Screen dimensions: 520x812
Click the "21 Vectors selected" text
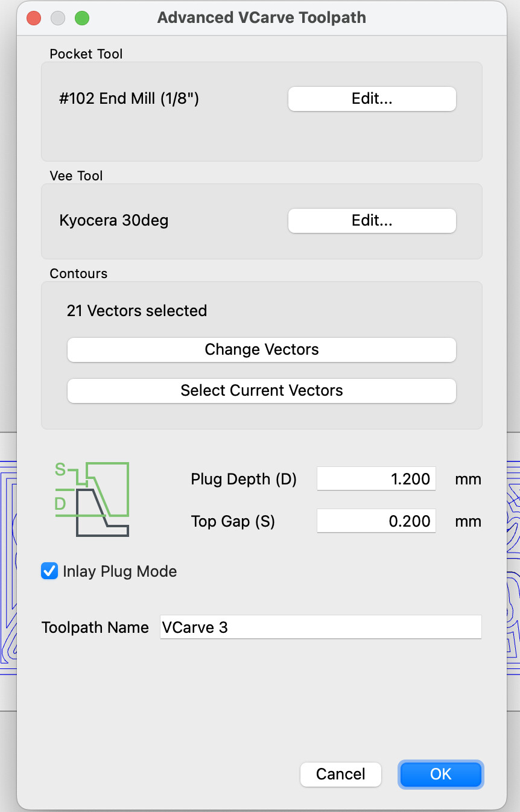tap(137, 311)
